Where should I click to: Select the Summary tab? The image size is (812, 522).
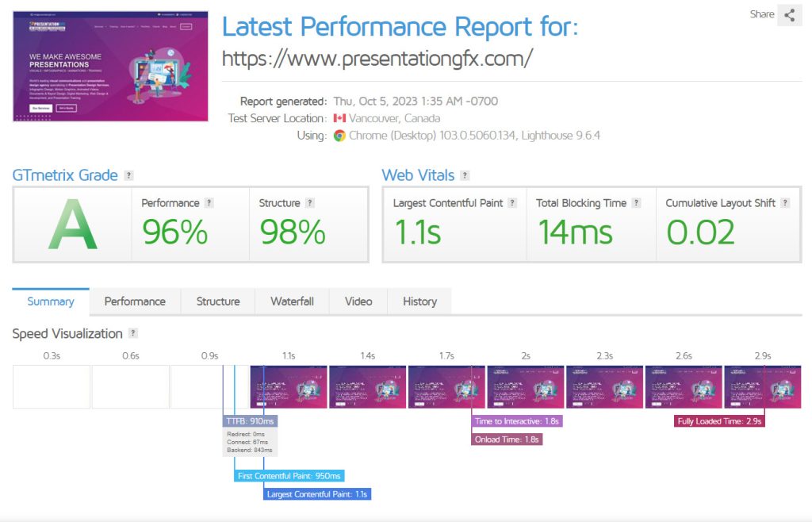pos(51,301)
